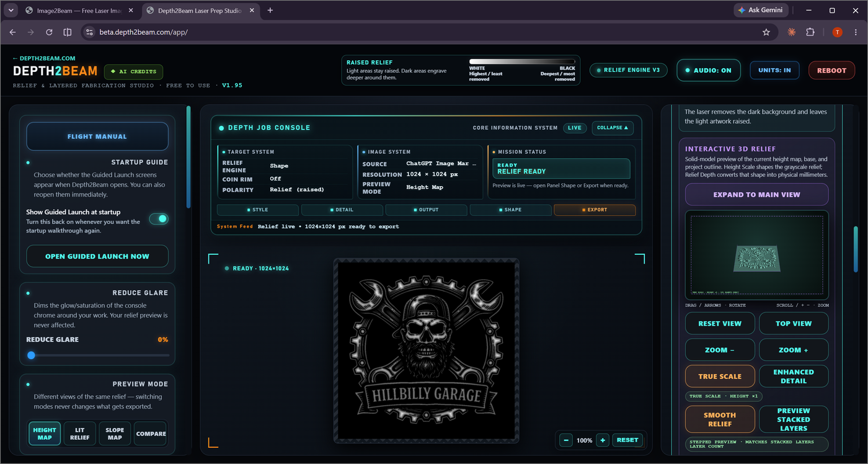Collapse the Depth Job Console
This screenshot has height=464, width=868.
613,128
